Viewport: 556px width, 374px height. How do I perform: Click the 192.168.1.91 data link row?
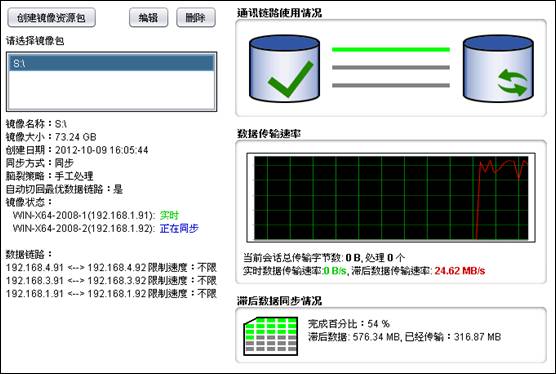[111, 294]
